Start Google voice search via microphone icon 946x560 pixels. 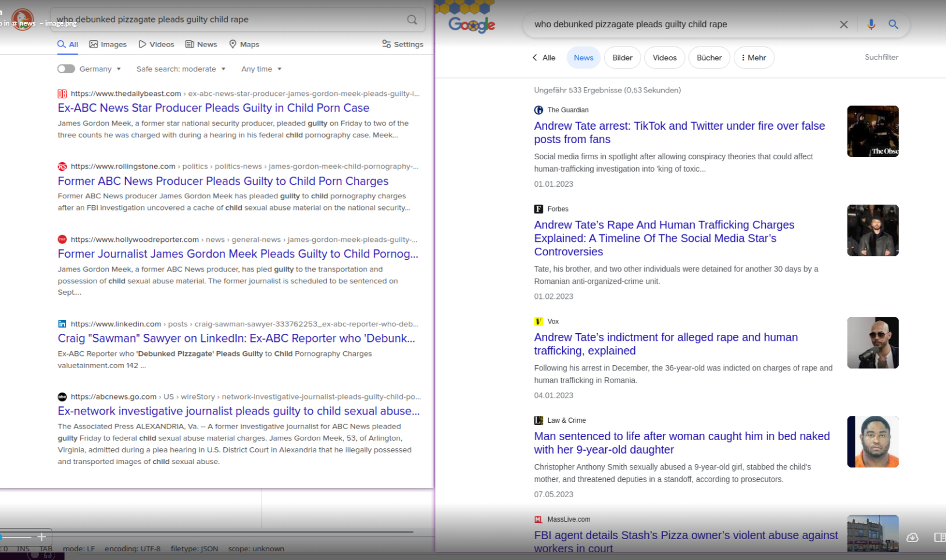pos(871,24)
